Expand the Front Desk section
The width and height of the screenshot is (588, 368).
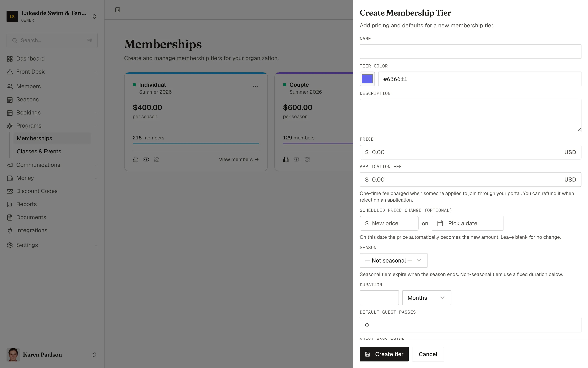click(96, 72)
